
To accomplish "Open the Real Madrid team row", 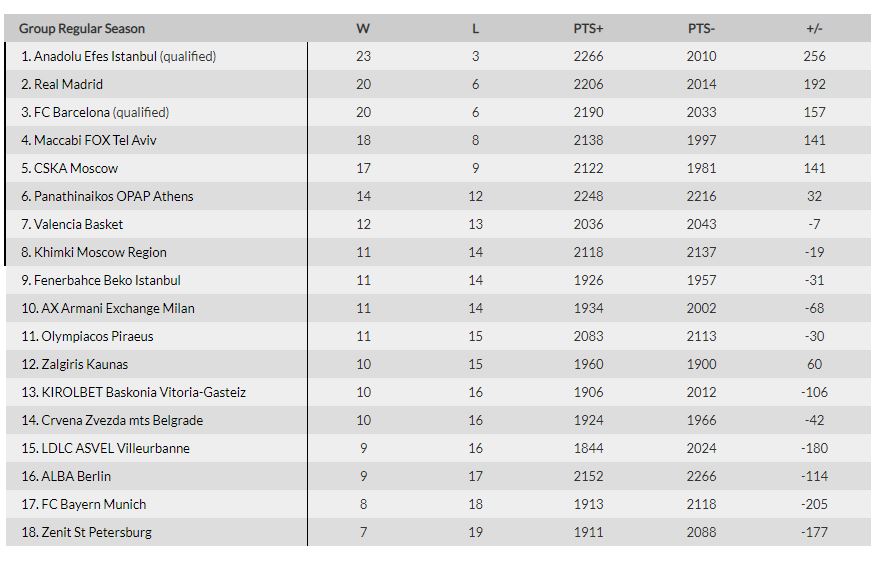I will [x=68, y=85].
